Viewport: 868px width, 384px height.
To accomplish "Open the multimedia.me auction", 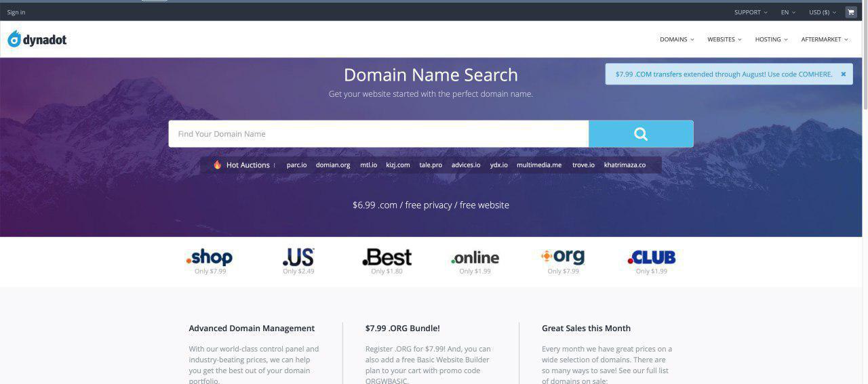I will (539, 165).
